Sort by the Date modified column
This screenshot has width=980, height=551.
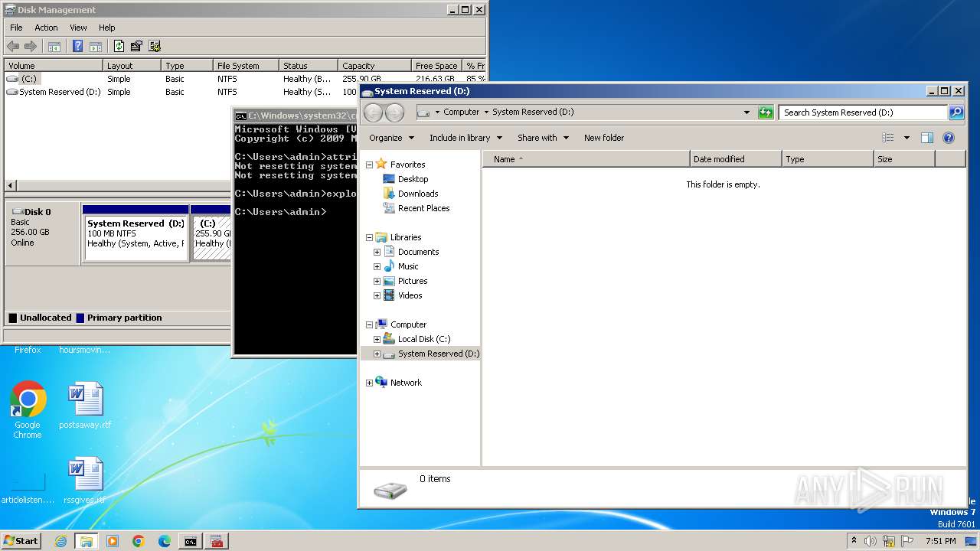coord(736,159)
